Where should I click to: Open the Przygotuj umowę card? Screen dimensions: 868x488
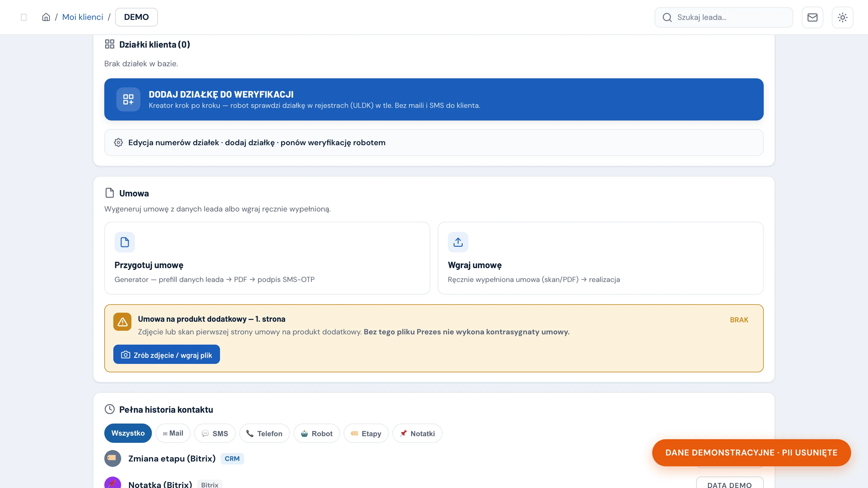267,258
